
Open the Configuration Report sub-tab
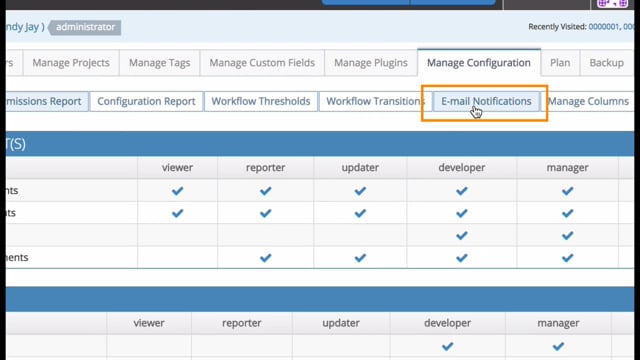pos(146,101)
